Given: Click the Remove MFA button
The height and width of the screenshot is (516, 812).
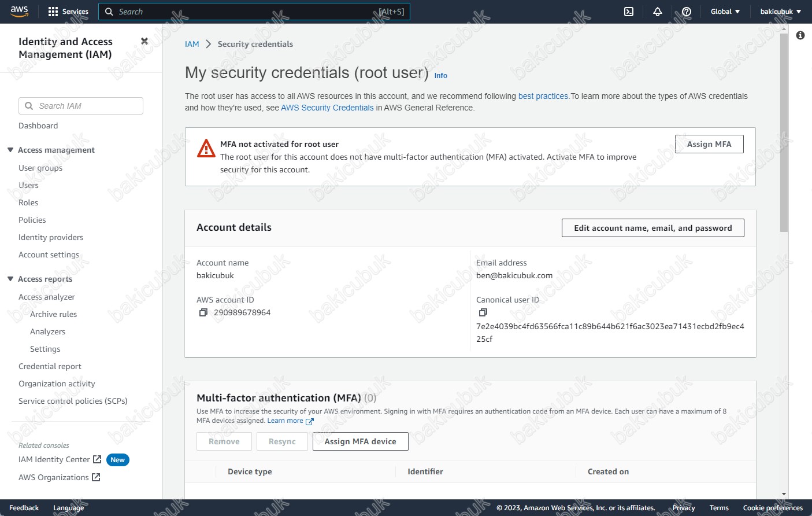Looking at the screenshot, I should [x=224, y=441].
